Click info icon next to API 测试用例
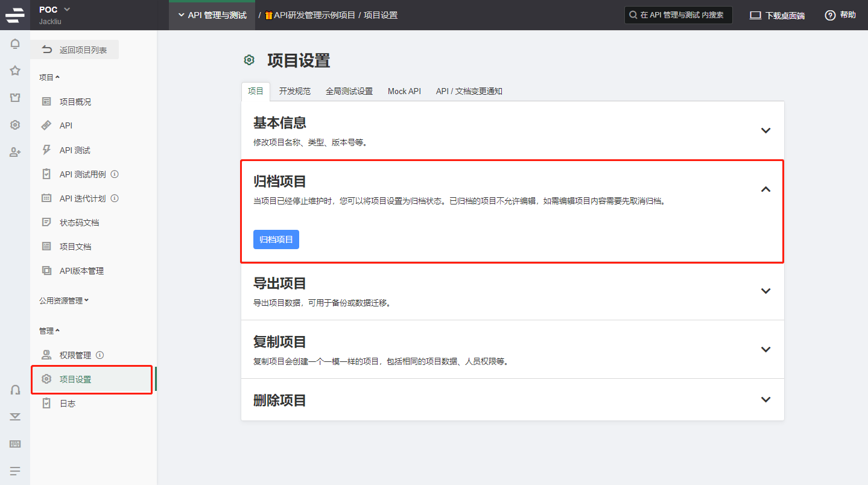The image size is (868, 485). (115, 174)
